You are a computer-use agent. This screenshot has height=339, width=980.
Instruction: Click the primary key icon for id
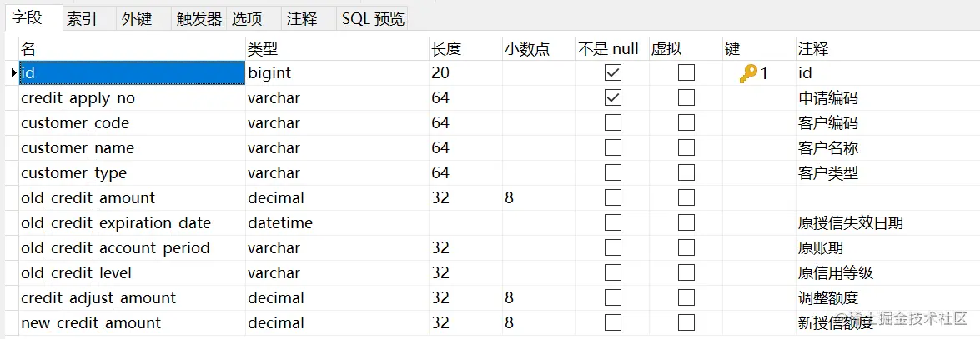(x=747, y=73)
